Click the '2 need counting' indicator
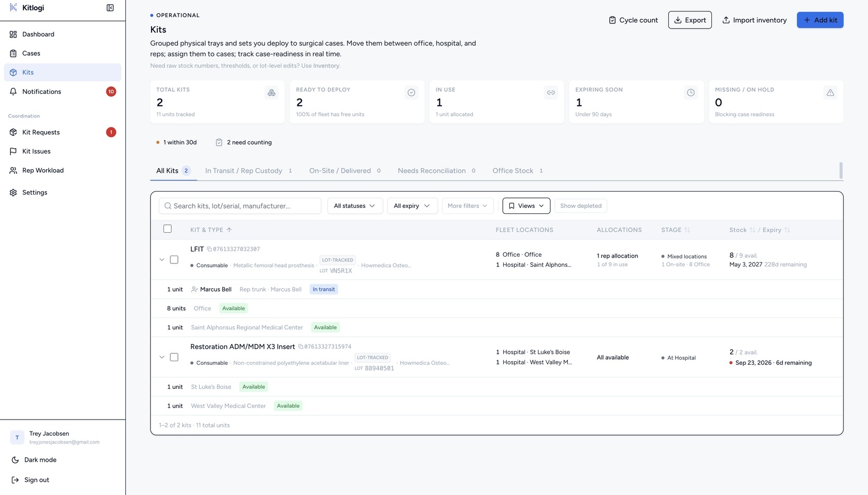This screenshot has width=868, height=495. pos(244,143)
